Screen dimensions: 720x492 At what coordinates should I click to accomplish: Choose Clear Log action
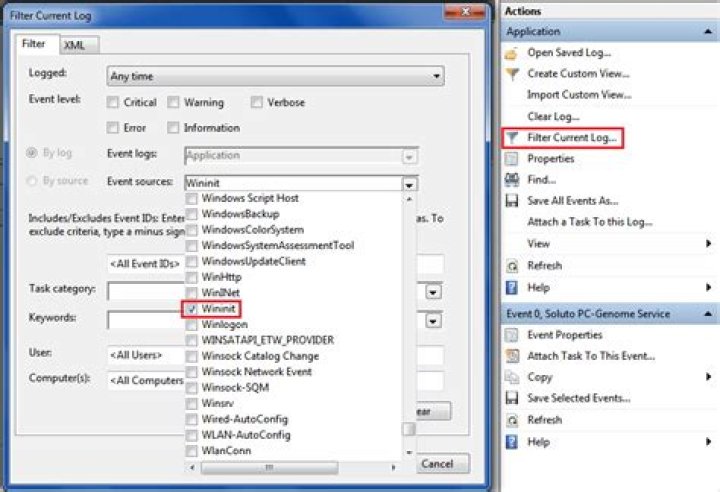(x=553, y=117)
